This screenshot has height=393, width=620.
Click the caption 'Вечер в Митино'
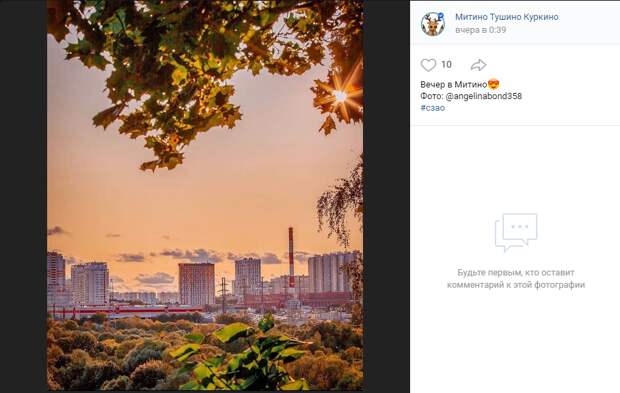coord(454,85)
